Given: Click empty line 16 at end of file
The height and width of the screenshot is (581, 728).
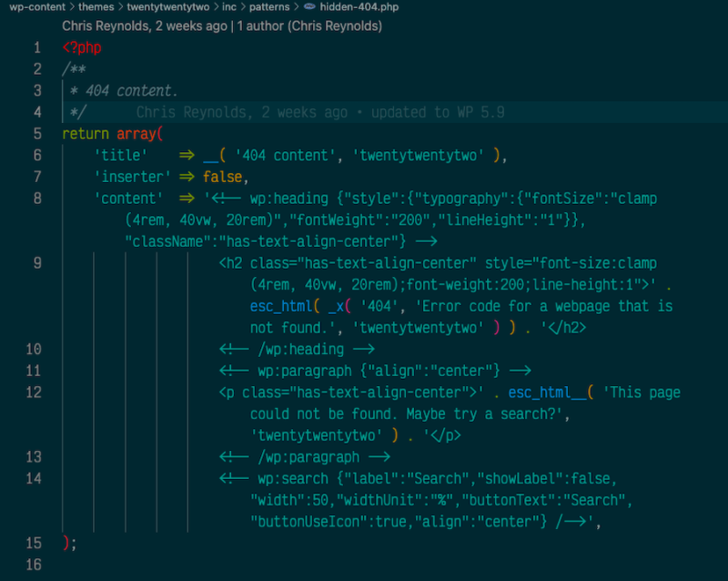Looking at the screenshot, I should point(273,565).
